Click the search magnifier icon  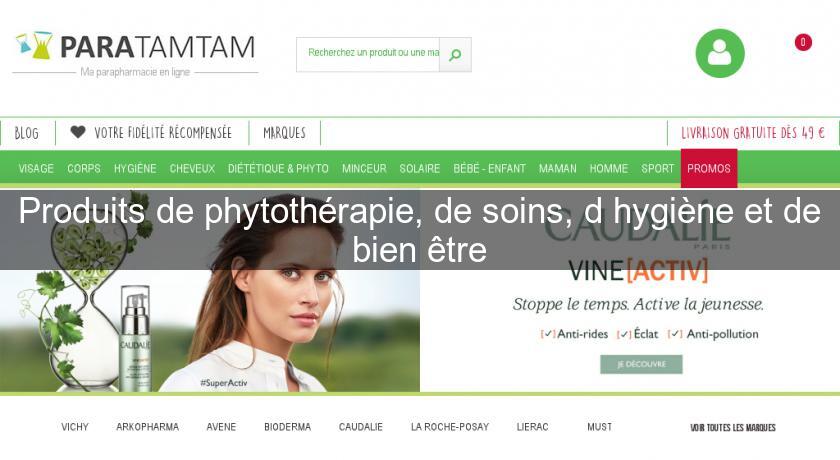point(455,55)
